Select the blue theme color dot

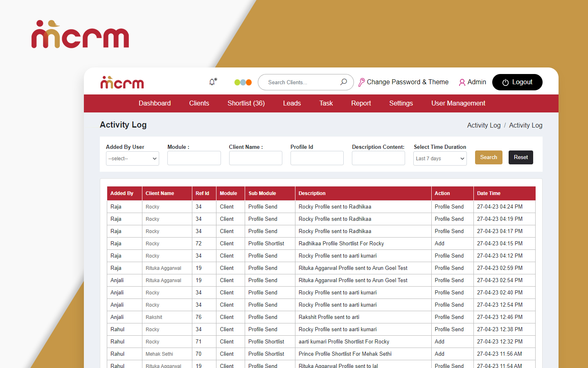243,82
